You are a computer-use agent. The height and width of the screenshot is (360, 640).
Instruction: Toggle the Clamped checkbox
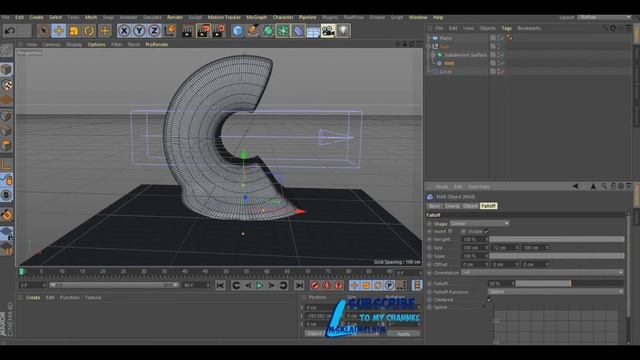point(489,300)
